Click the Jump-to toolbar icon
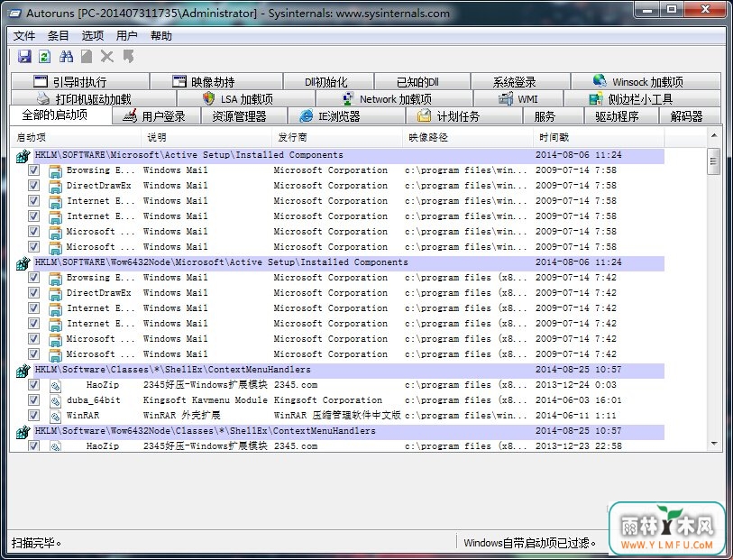Viewport: 733px width, 560px height. [128, 57]
